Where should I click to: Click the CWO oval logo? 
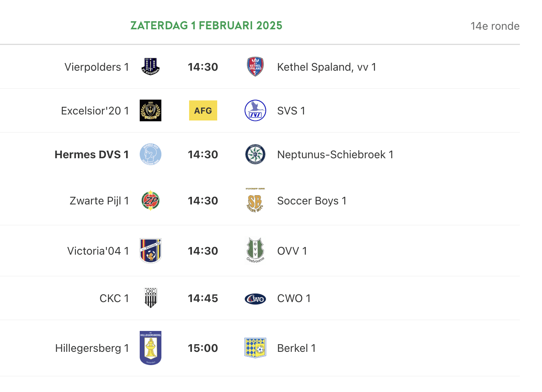pyautogui.click(x=255, y=299)
